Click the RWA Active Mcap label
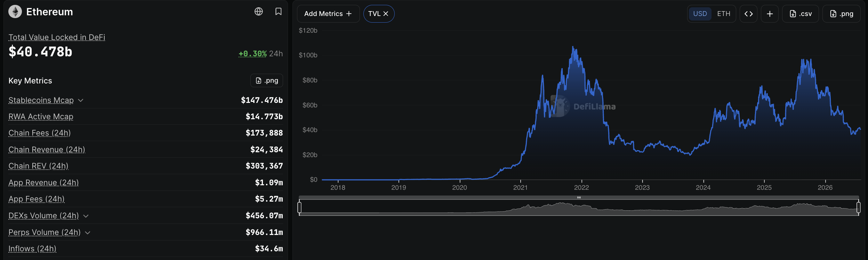Viewport: 868px width, 260px height. tap(41, 116)
